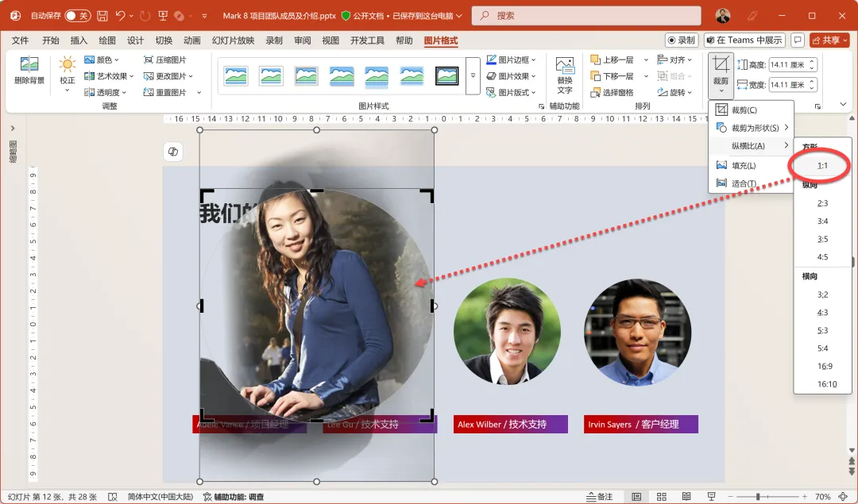Image resolution: width=858 pixels, height=504 pixels.
Task: Expand the collapsed thumbnail pane chevron
Action: pos(13,129)
